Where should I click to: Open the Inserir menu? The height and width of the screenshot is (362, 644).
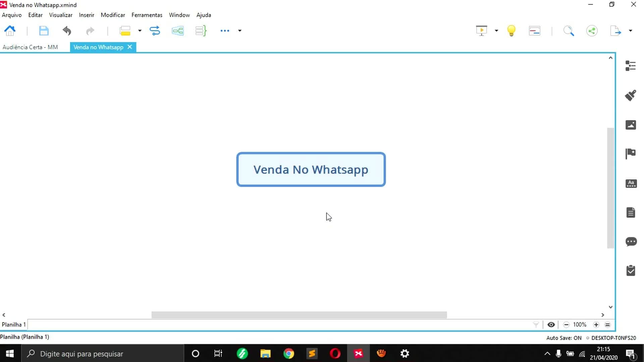[87, 15]
